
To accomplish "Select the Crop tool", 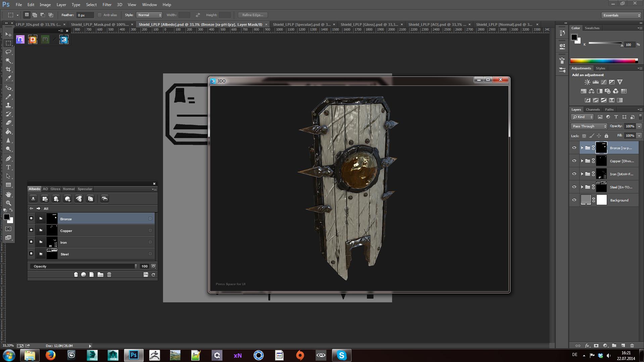I will pyautogui.click(x=9, y=69).
